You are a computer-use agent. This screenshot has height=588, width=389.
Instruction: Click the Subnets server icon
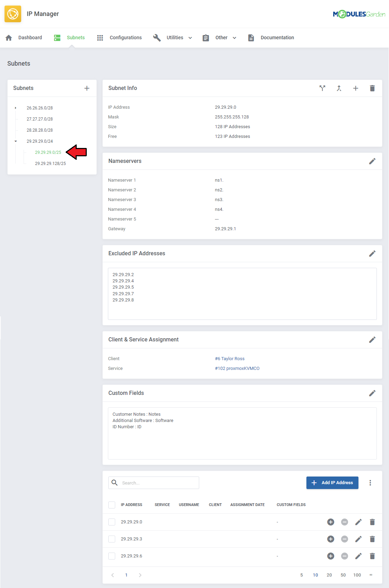coord(57,38)
